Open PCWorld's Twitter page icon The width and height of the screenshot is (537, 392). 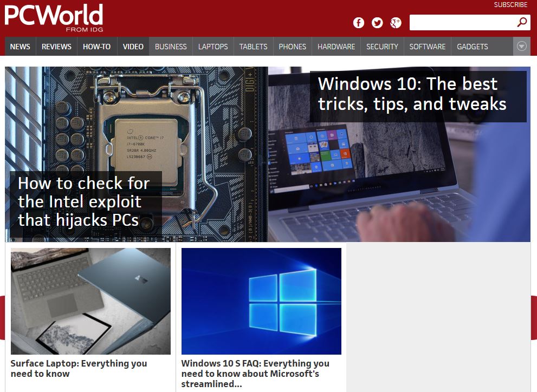[x=377, y=23]
